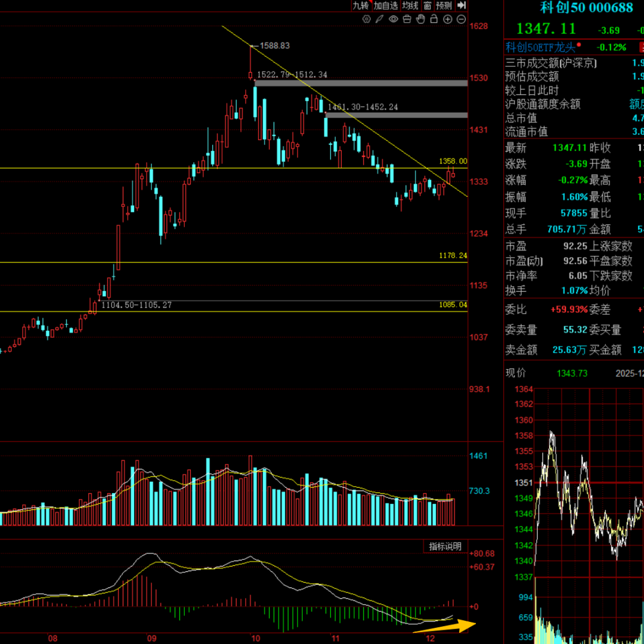644x644 pixels.
Task: Activate the hand pan tool
Action: point(421,19)
